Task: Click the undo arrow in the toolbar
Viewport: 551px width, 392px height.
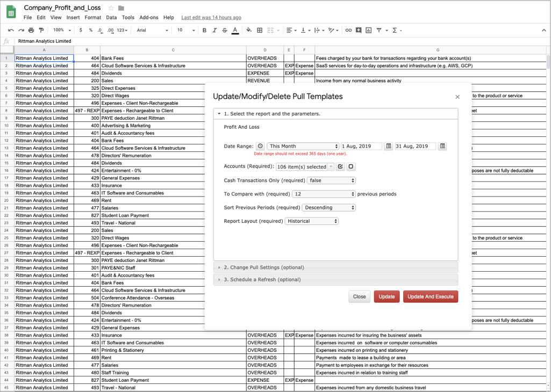Action: (x=11, y=31)
